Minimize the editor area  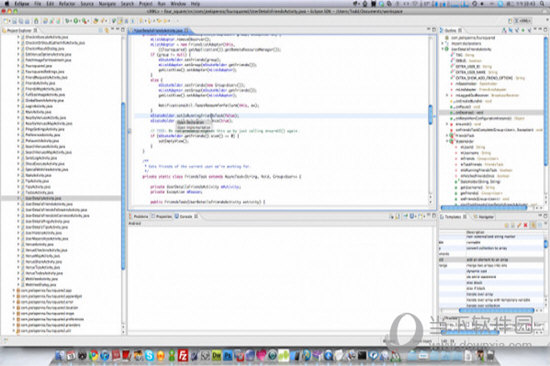428,29
